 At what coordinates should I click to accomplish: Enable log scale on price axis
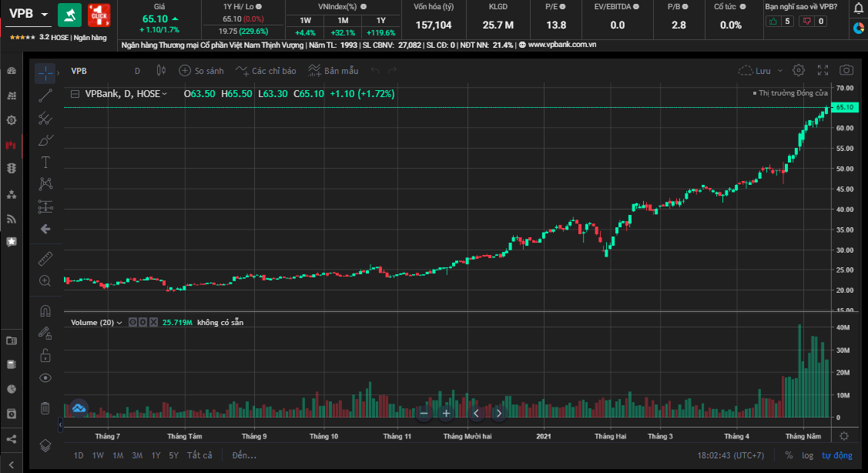coord(807,455)
